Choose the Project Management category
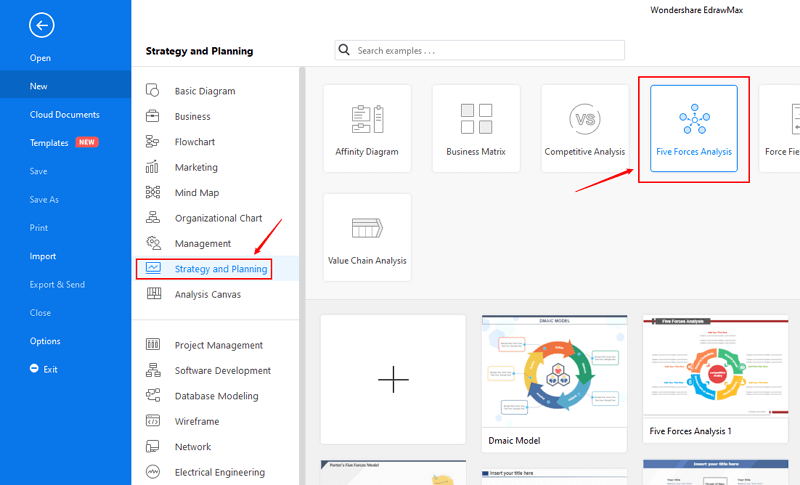Viewport: 800px width, 485px height. 218,345
